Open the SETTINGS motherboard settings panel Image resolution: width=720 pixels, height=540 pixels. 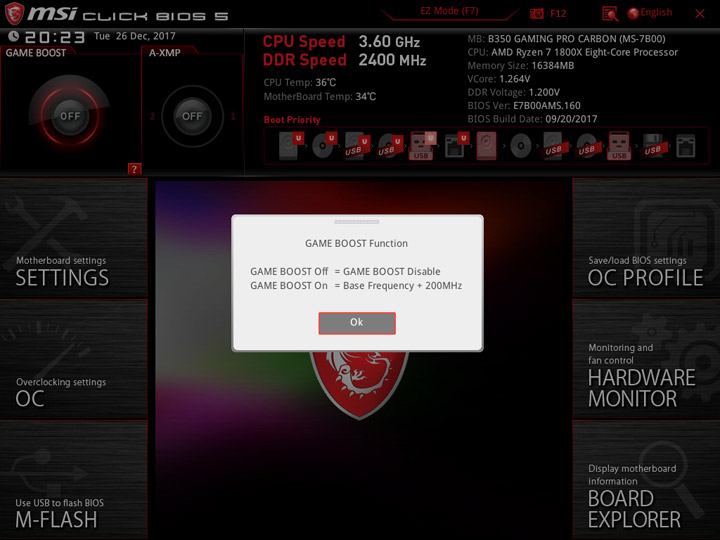(x=73, y=238)
